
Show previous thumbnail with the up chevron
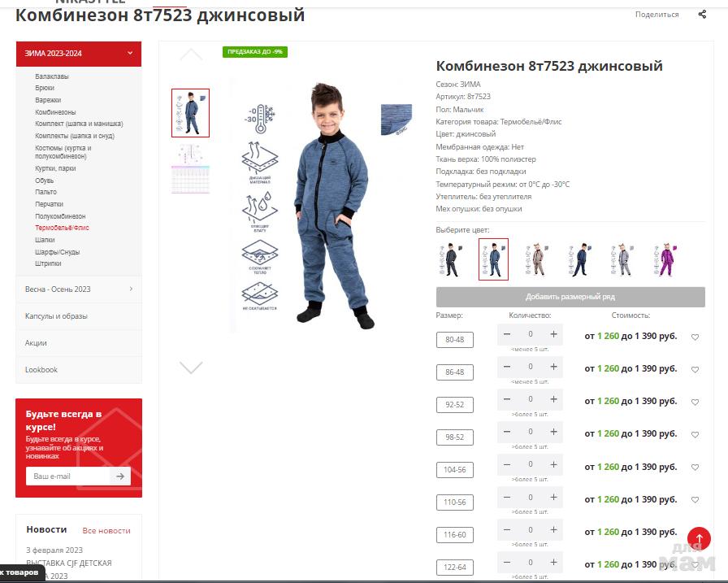point(191,55)
